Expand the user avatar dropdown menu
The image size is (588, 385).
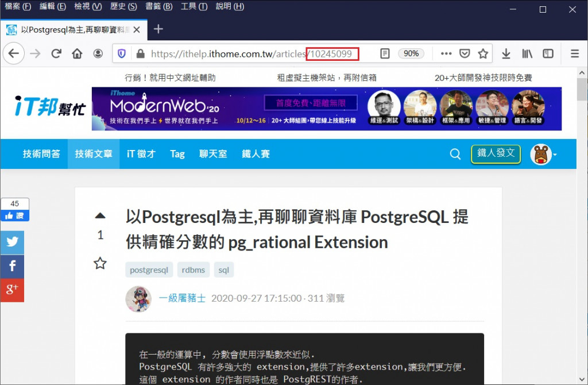coord(543,154)
